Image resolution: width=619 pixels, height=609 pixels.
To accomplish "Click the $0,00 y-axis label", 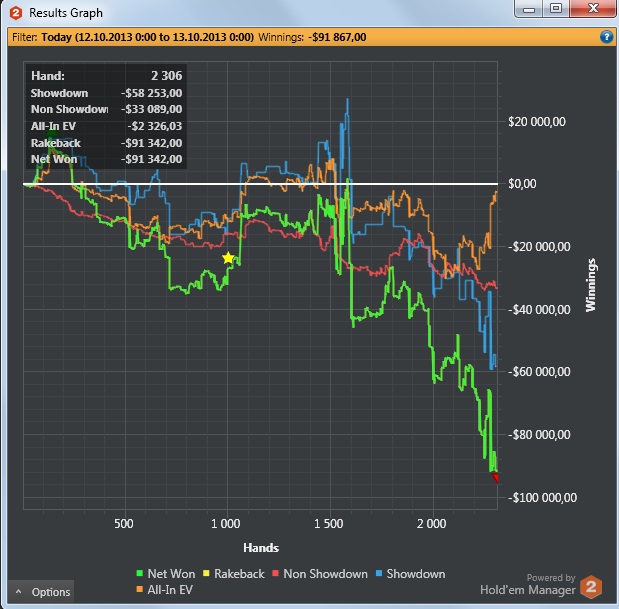I will pyautogui.click(x=522, y=184).
